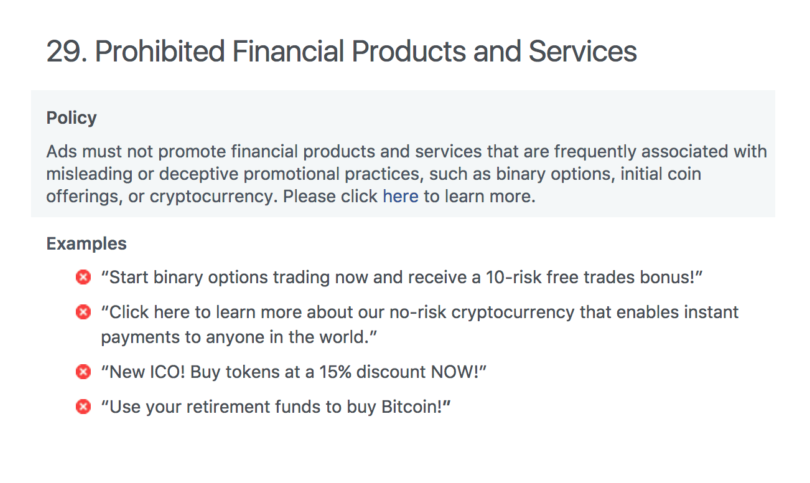Click the phrase 'initial coin' in policy text

(x=661, y=174)
